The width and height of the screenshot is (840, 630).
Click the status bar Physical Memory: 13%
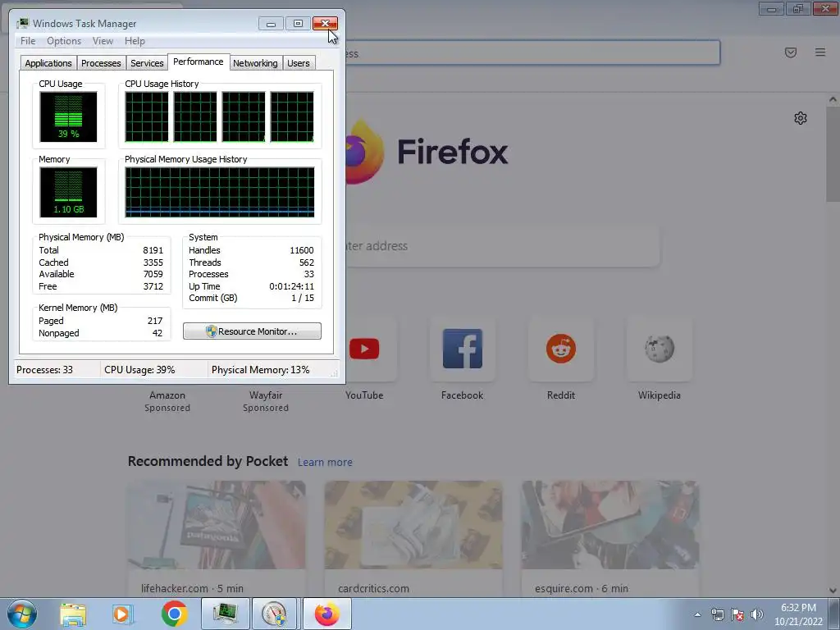pyautogui.click(x=260, y=370)
